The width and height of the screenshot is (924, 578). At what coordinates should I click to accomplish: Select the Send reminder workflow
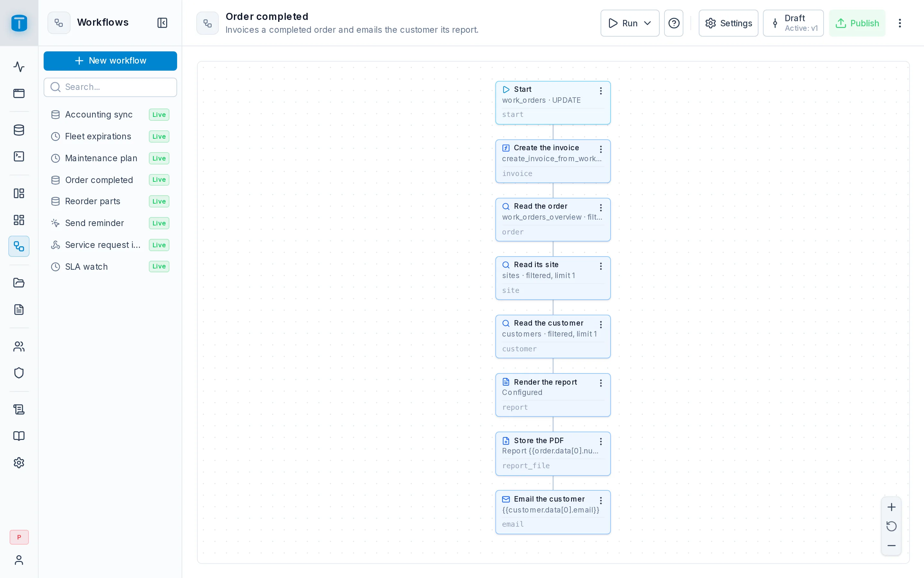110,223
